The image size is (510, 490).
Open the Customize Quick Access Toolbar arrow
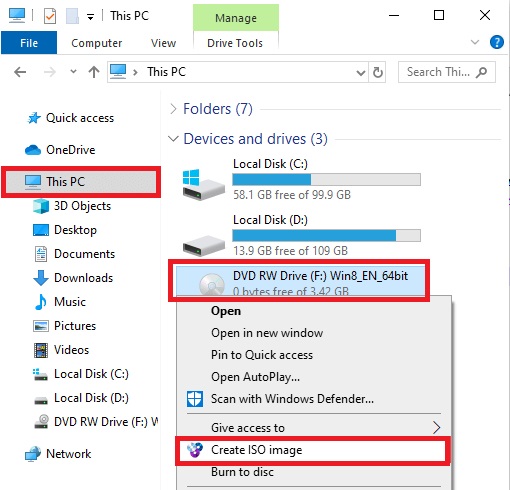click(x=90, y=17)
